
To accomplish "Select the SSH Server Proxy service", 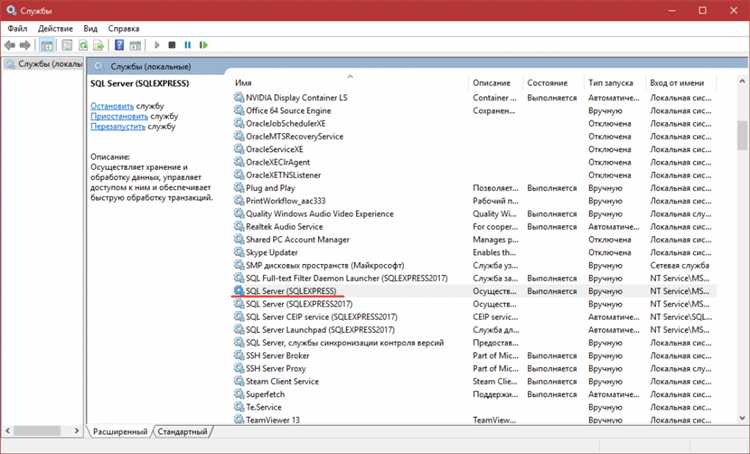I will pyautogui.click(x=474, y=369).
